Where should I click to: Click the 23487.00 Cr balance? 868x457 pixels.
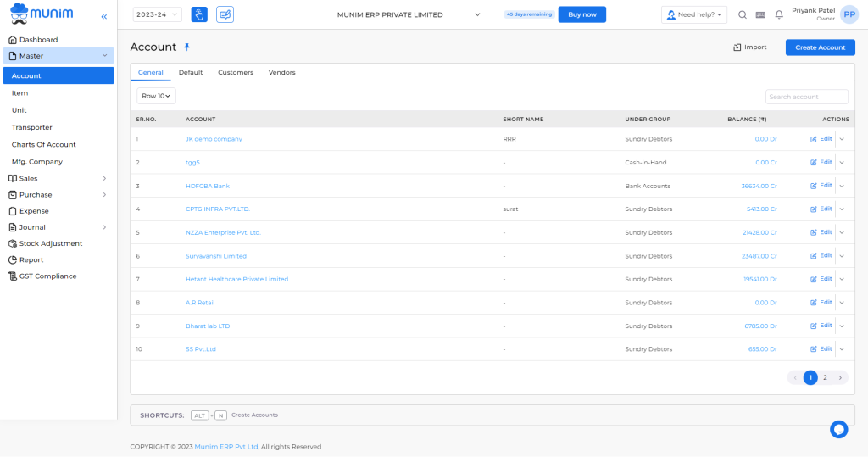click(x=759, y=256)
